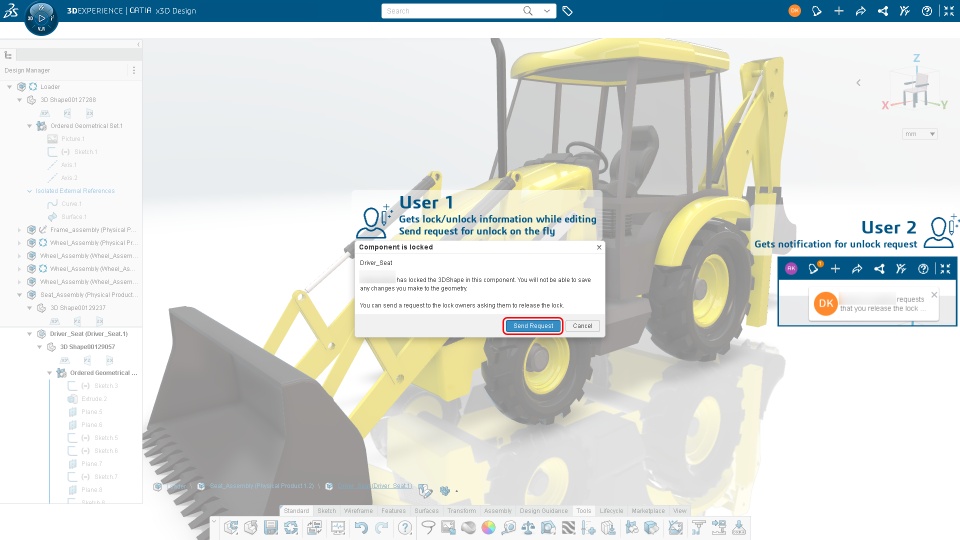Select the lasso trap tool in the action bar
960x540 pixels.
[428, 527]
